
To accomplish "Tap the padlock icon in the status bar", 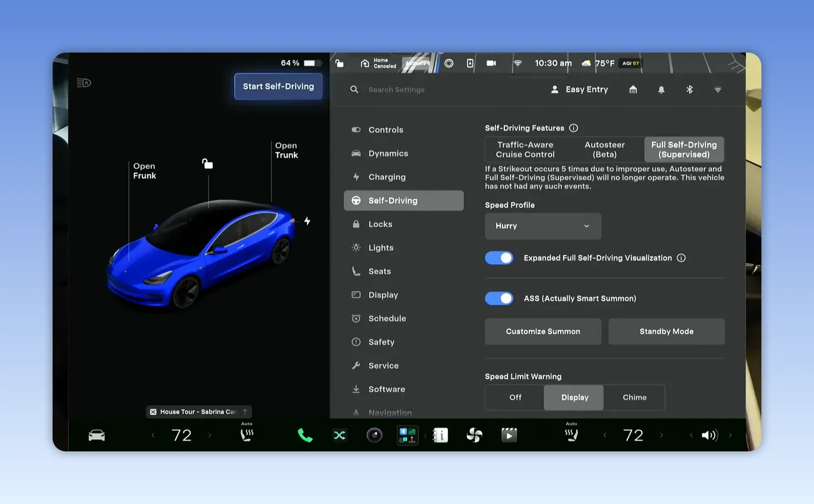I will tap(339, 63).
